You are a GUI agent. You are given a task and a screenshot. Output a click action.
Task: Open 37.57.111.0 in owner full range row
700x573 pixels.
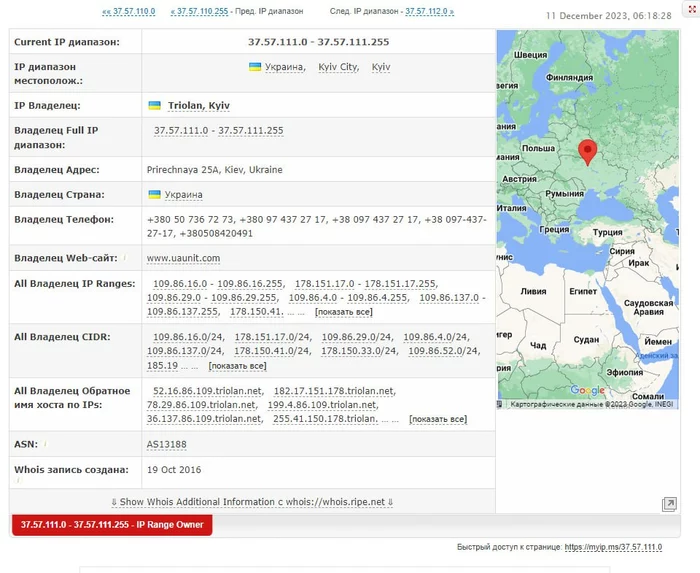(x=181, y=131)
